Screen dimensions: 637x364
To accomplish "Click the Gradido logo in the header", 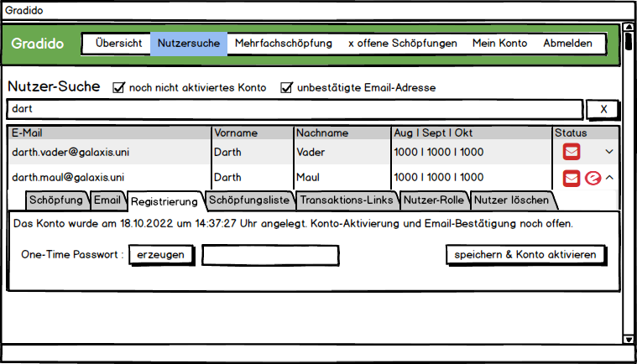I will (37, 44).
